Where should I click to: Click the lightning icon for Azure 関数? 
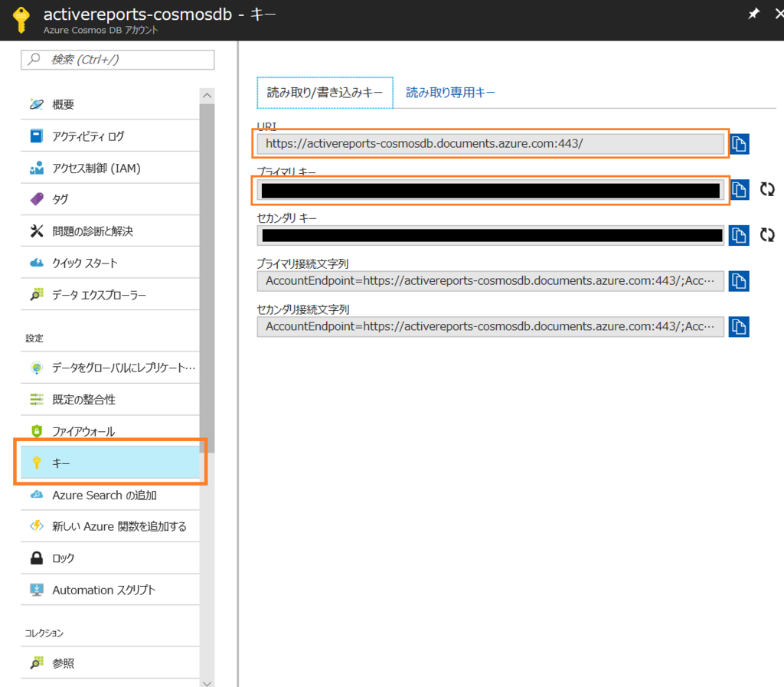tap(37, 526)
